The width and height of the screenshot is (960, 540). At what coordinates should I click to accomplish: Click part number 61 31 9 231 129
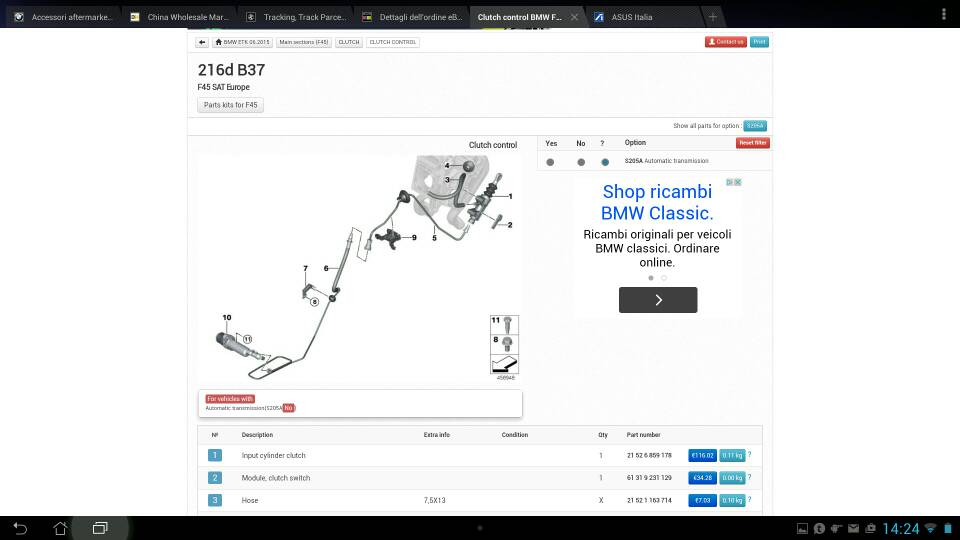coord(649,478)
